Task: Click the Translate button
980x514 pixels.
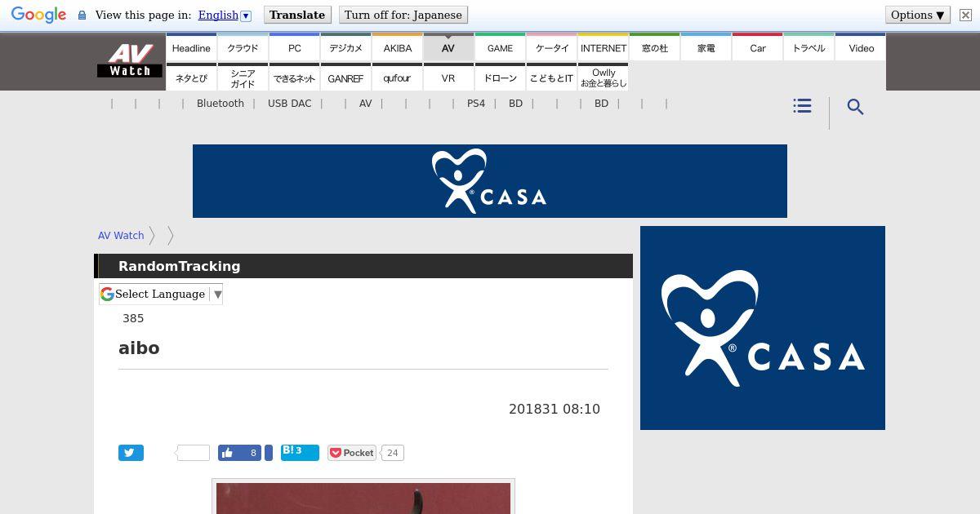Action: (x=297, y=15)
